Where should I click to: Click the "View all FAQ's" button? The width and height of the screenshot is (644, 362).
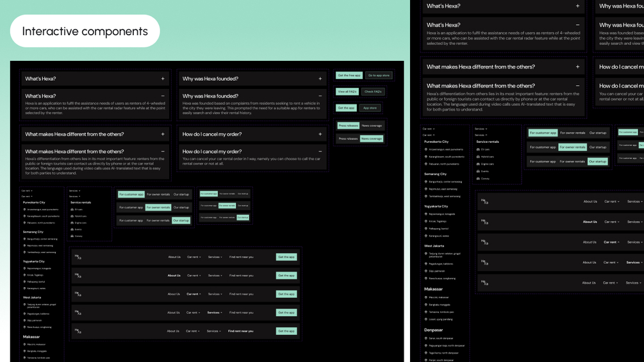[x=347, y=92]
